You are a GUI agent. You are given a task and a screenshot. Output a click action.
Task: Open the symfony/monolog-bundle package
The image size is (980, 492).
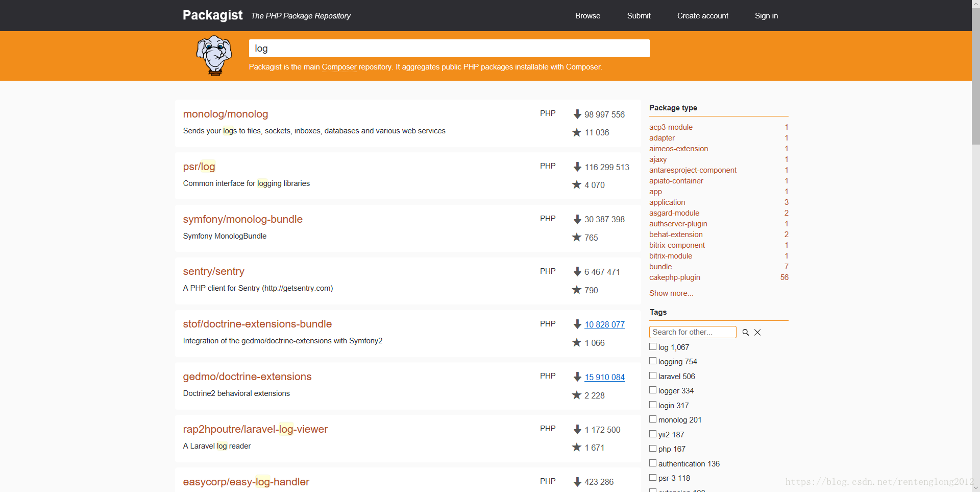243,219
